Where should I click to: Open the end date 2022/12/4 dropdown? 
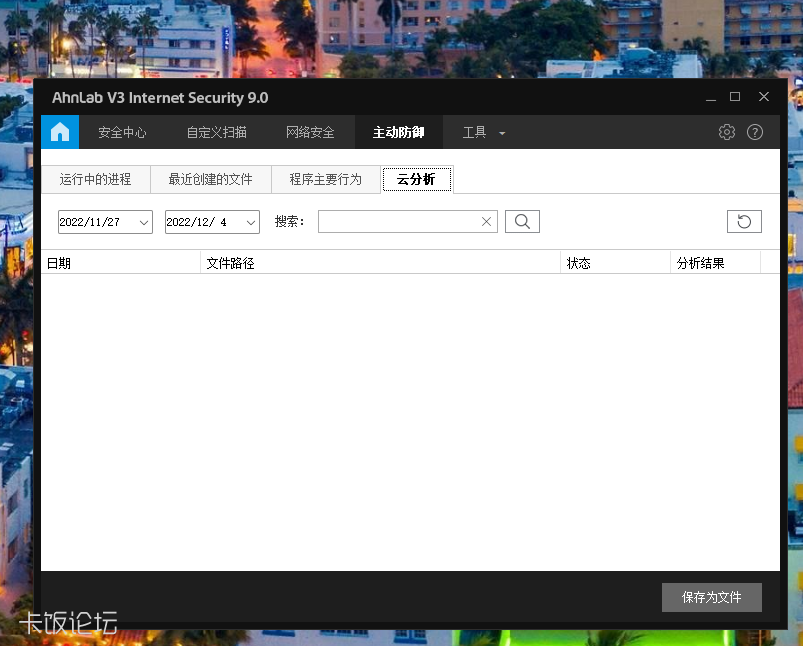click(249, 222)
